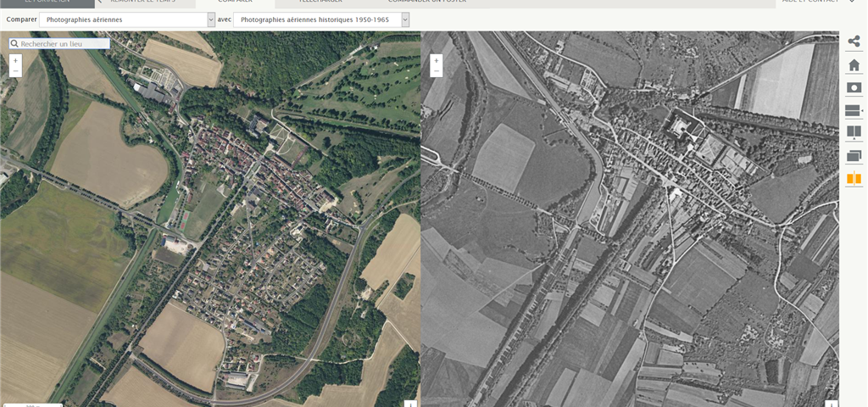Zoom out on the left color aerial map
This screenshot has height=407, width=868.
[x=15, y=71]
